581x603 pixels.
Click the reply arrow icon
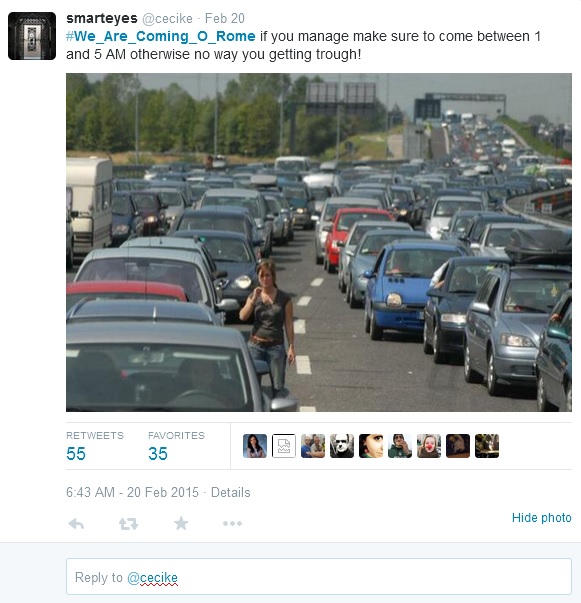pos(76,524)
